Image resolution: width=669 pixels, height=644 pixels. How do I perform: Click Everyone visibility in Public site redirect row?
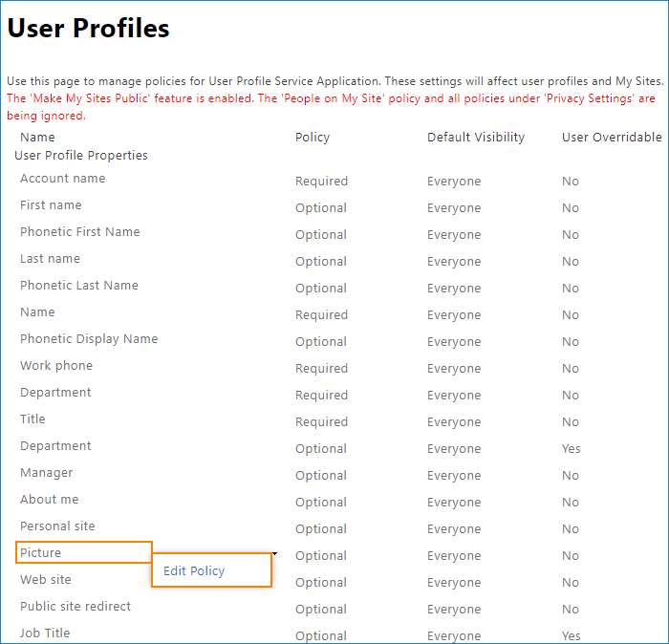coord(454,609)
